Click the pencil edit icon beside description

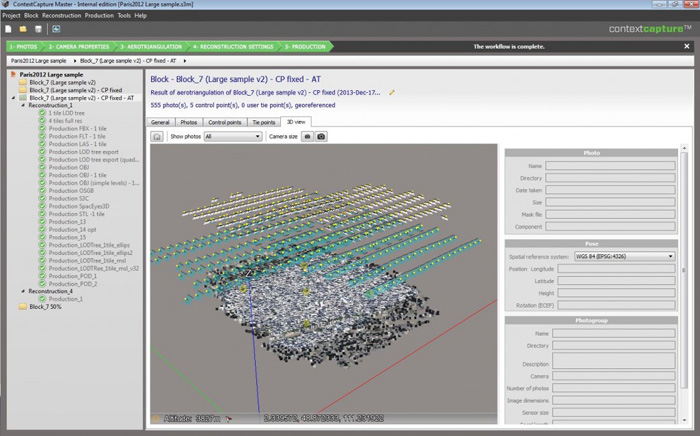[392, 92]
